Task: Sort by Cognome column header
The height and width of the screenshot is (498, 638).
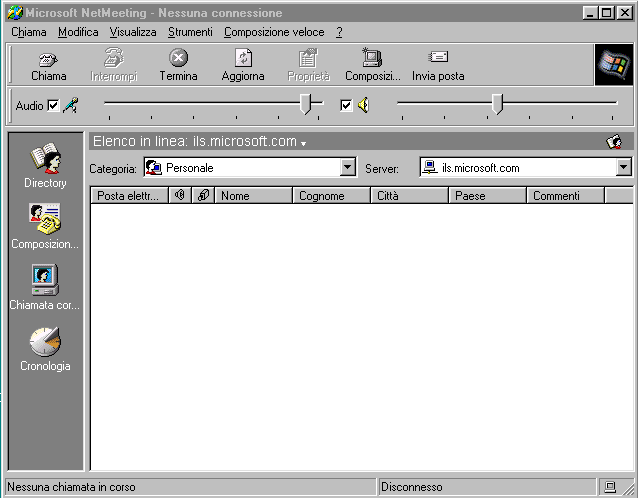Action: pos(331,195)
